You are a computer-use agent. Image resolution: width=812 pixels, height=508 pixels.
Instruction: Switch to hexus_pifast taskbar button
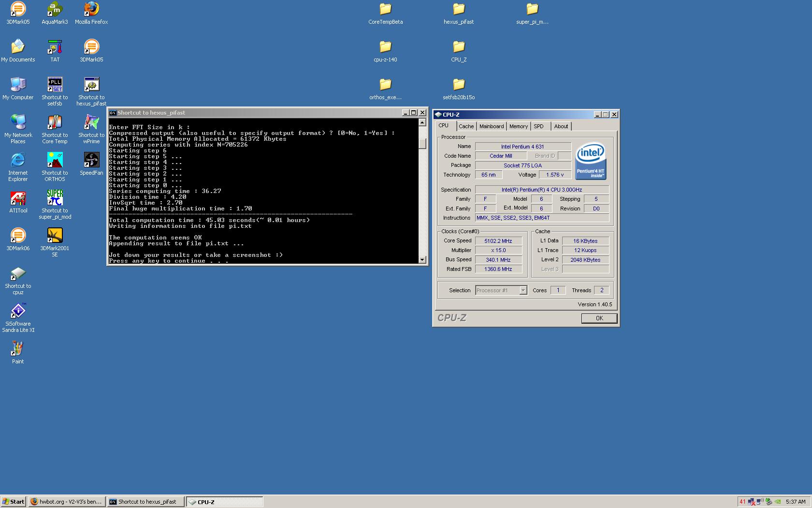[146, 502]
